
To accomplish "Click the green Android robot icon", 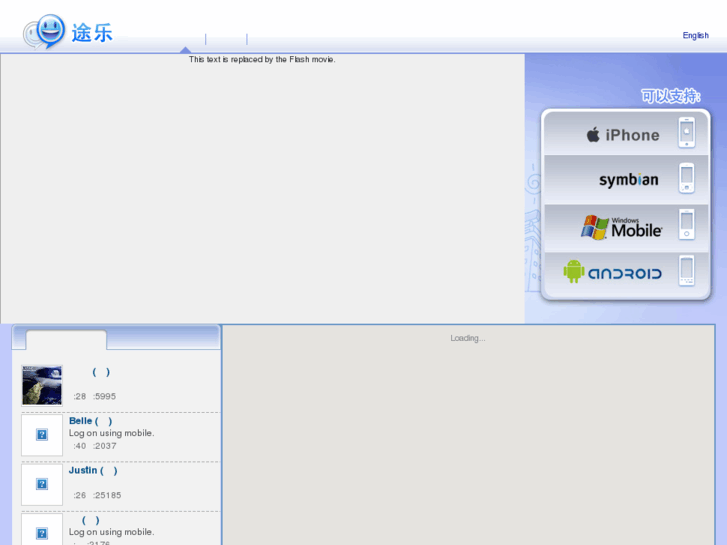I will (x=574, y=271).
